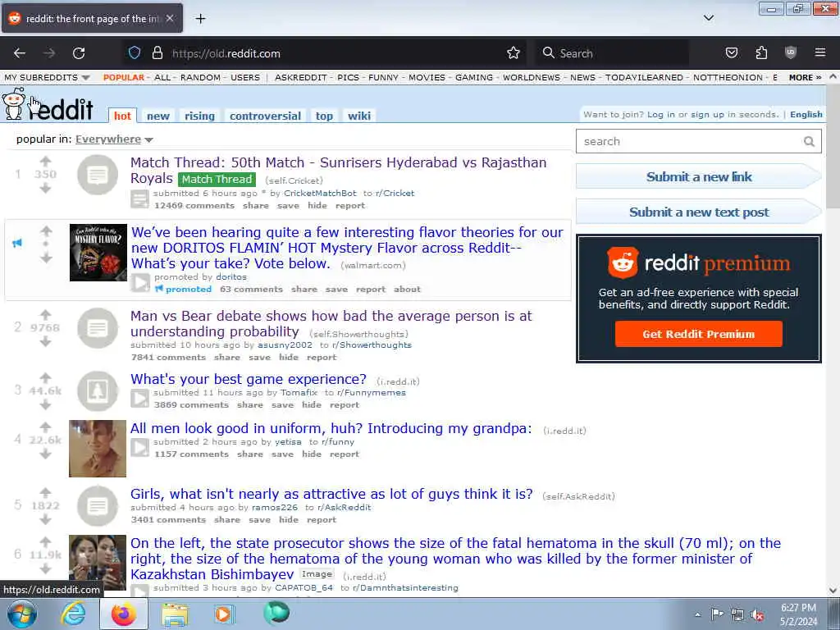This screenshot has width=840, height=630.
Task: Click the Firefox Search box
Action: (614, 53)
